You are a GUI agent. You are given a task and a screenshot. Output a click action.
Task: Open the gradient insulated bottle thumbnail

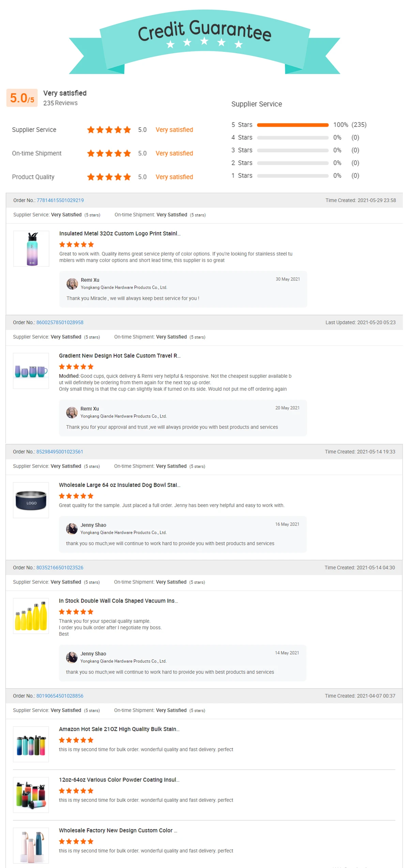(x=31, y=249)
